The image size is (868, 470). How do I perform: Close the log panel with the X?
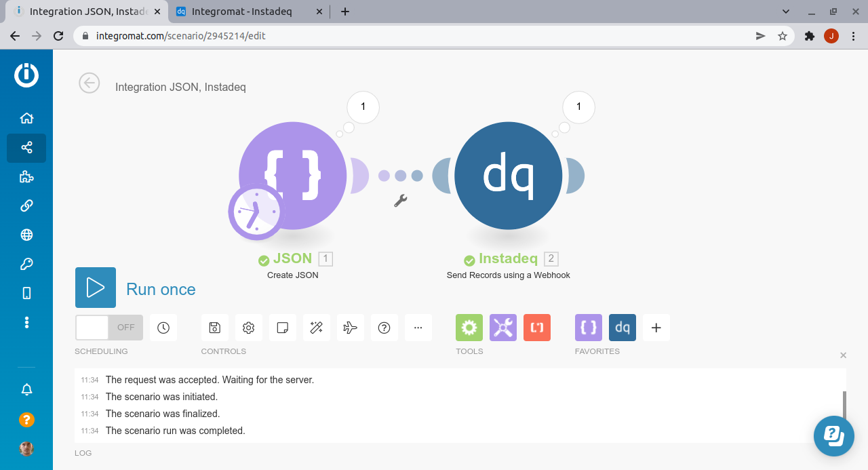point(844,355)
